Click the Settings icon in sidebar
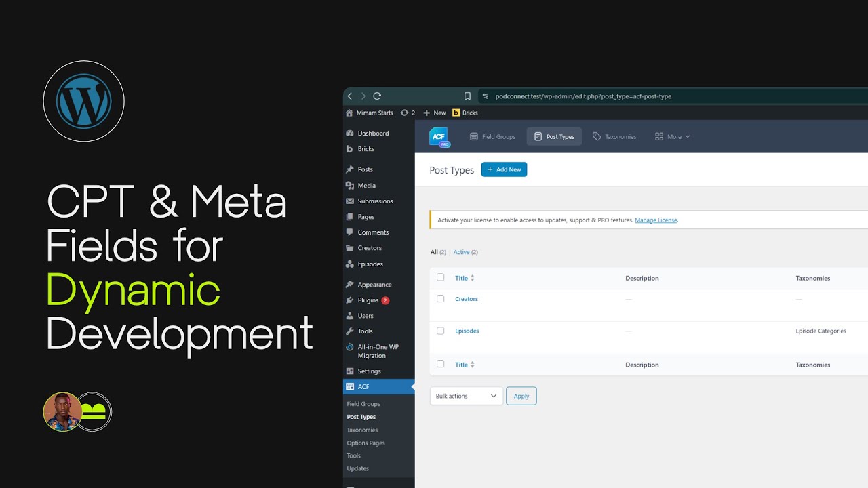The height and width of the screenshot is (488, 868). (350, 371)
